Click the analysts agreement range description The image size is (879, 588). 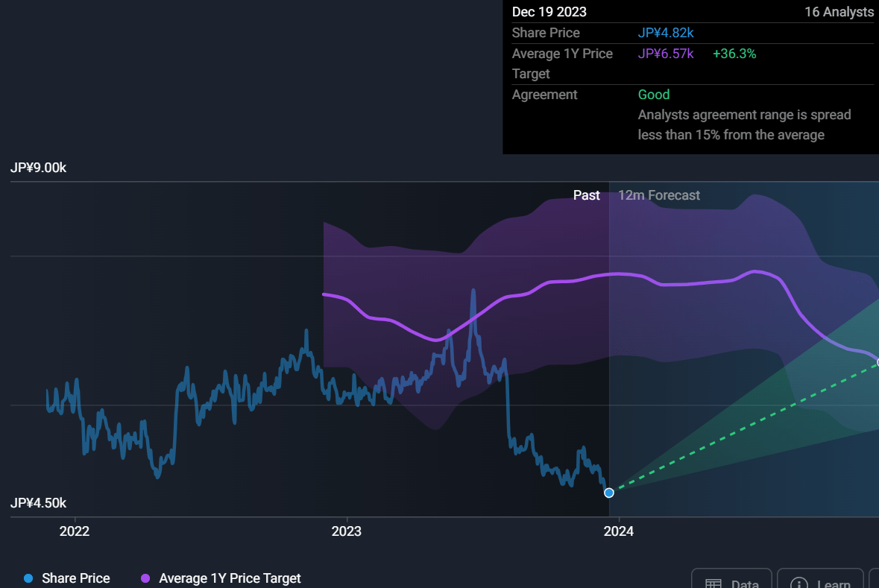coord(745,124)
